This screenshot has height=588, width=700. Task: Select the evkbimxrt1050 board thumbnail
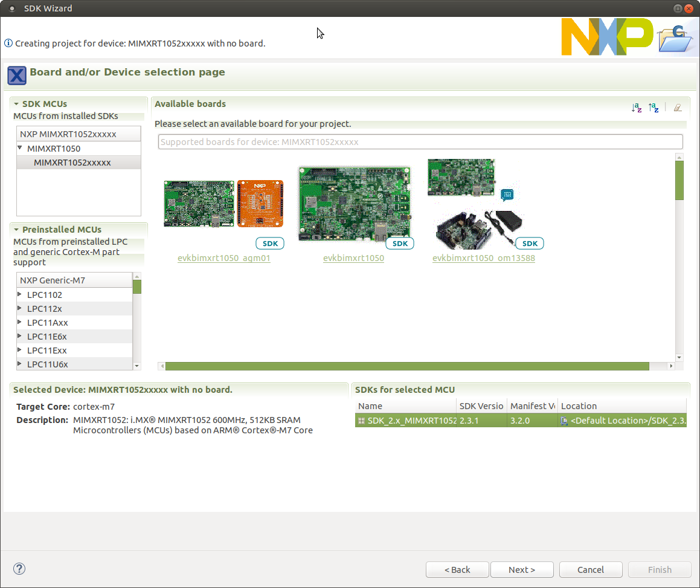click(x=355, y=204)
